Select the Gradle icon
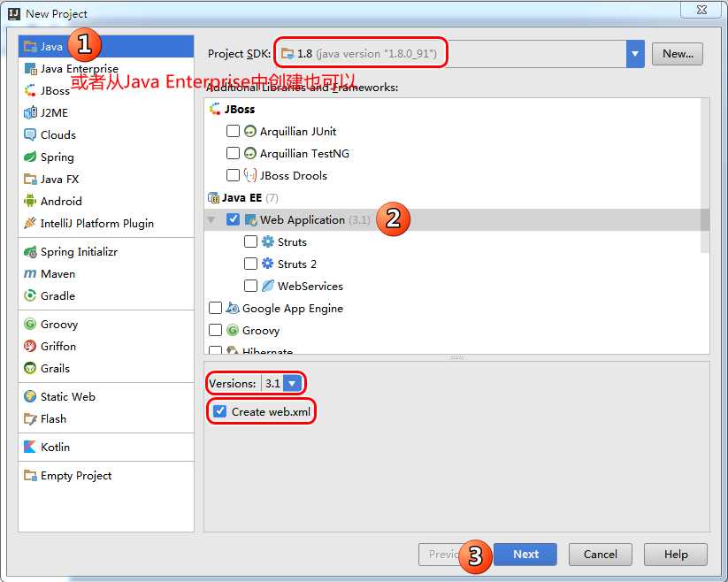728x582 pixels. 30,295
